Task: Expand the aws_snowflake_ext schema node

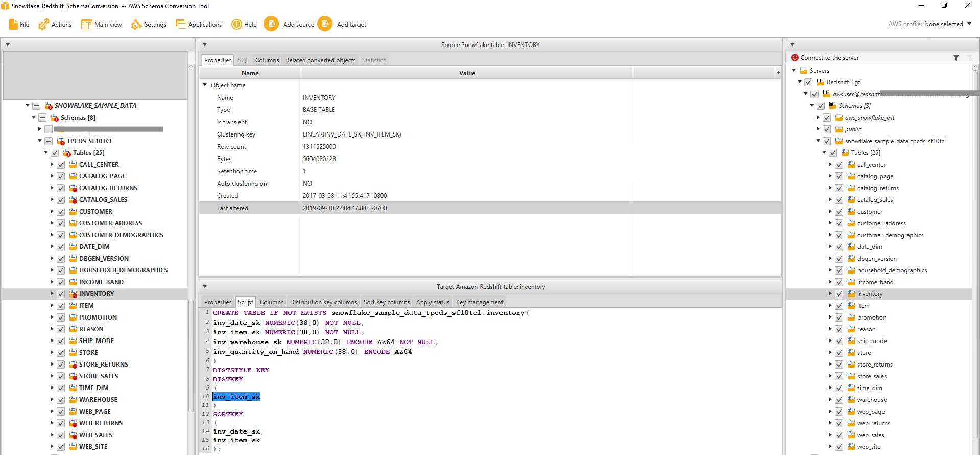Action: pyautogui.click(x=818, y=118)
